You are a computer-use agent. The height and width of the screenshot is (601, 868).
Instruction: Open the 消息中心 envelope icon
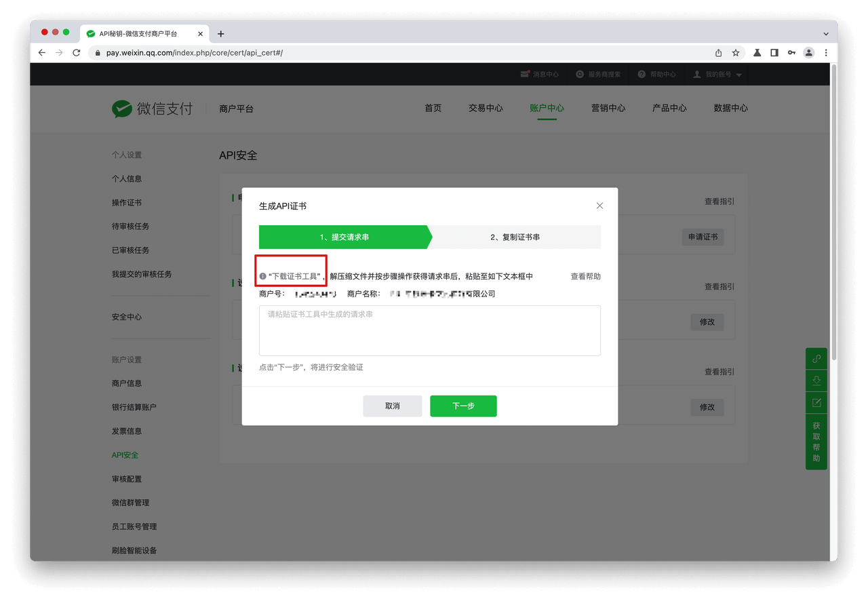point(526,74)
